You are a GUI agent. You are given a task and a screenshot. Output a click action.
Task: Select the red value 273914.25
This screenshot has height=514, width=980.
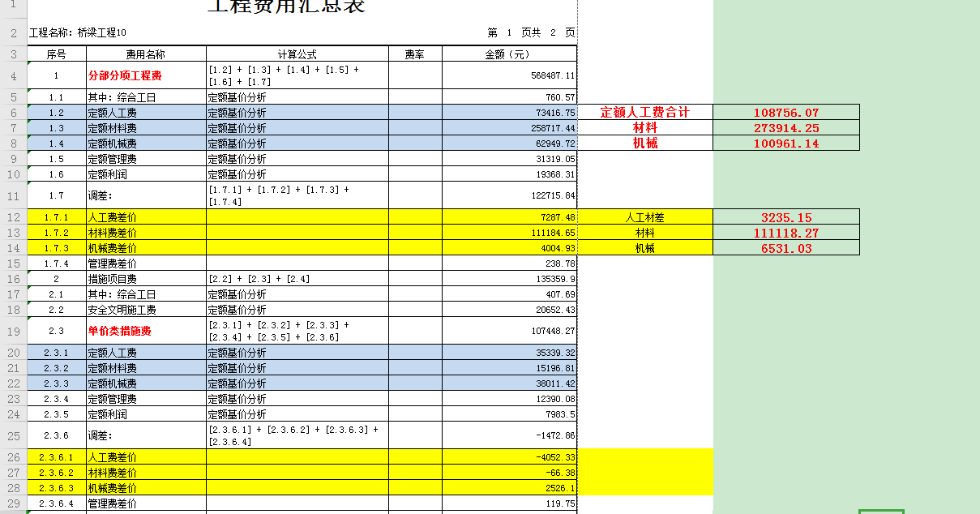786,128
